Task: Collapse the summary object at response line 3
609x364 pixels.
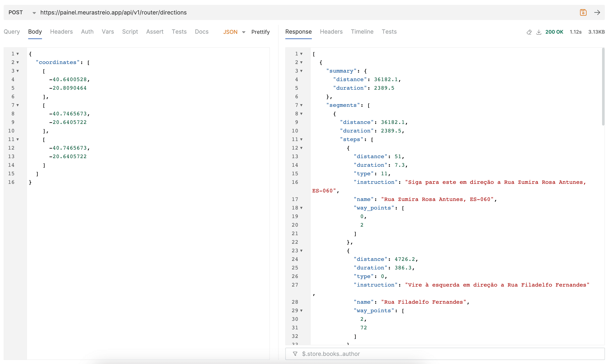Action: 301,71
